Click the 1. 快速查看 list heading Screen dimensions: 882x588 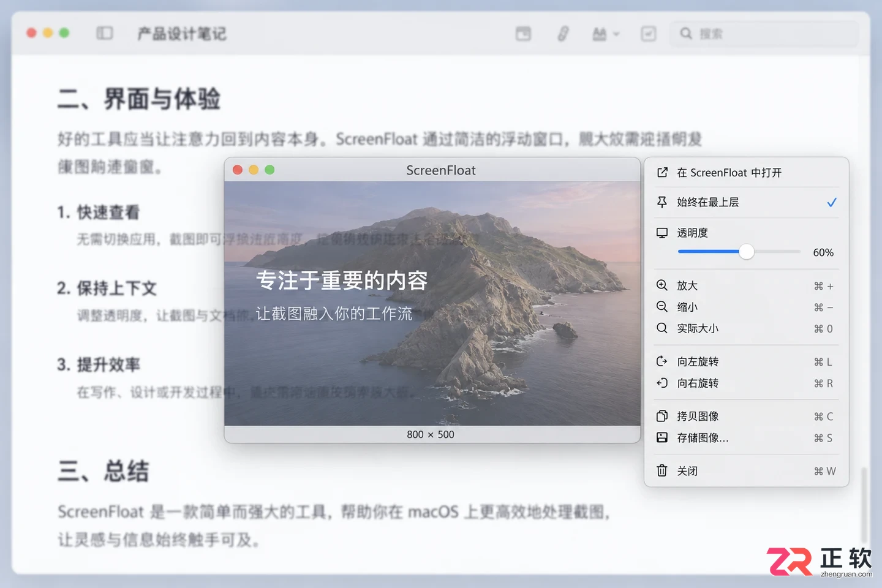pyautogui.click(x=99, y=213)
